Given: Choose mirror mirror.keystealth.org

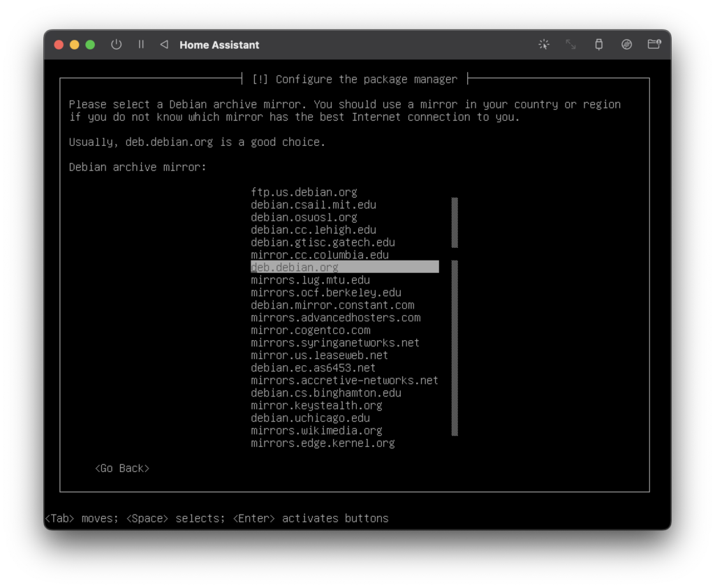Looking at the screenshot, I should pos(316,406).
